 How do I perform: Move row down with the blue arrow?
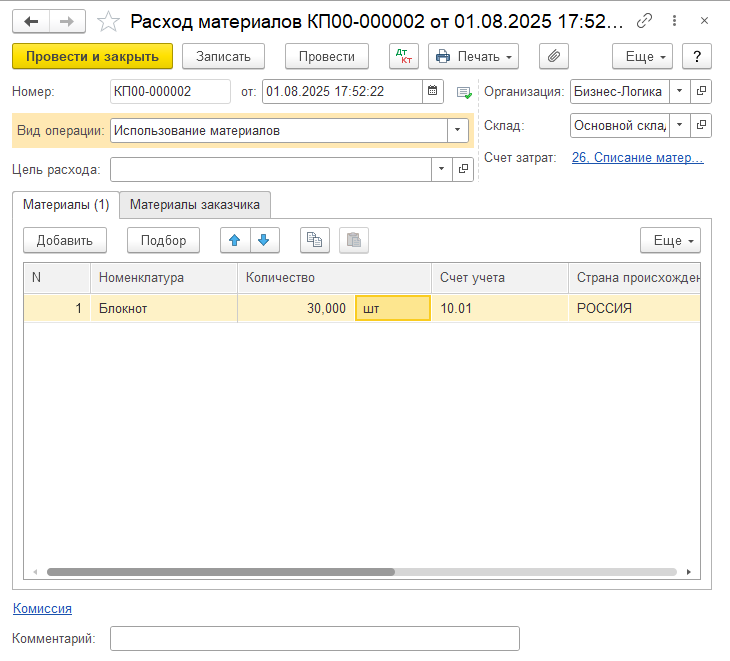click(264, 240)
